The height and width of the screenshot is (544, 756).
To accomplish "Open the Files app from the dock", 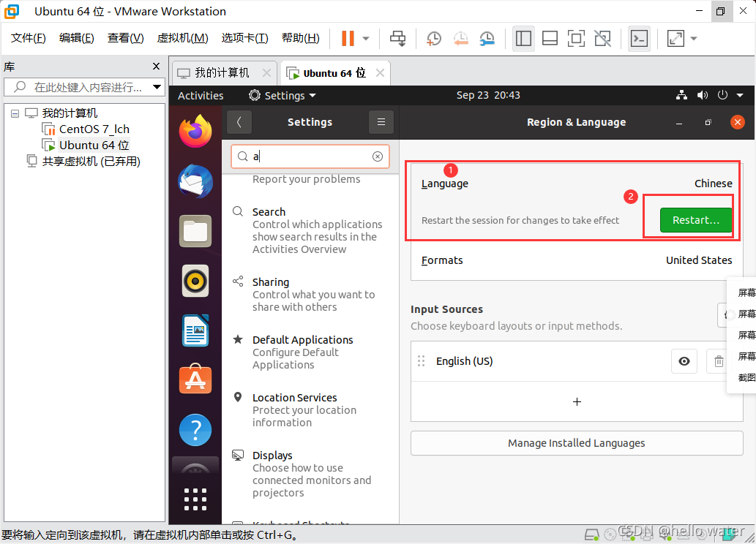I will [195, 231].
